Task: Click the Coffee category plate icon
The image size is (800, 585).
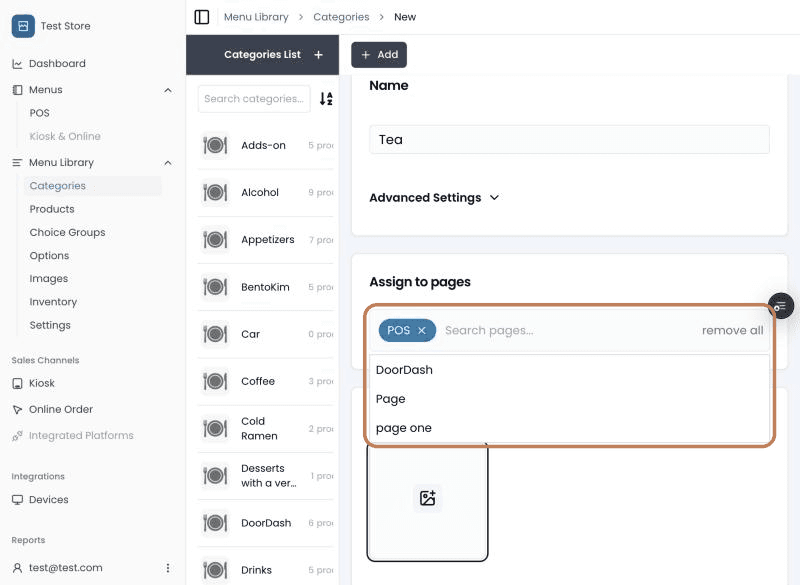Action: (215, 381)
